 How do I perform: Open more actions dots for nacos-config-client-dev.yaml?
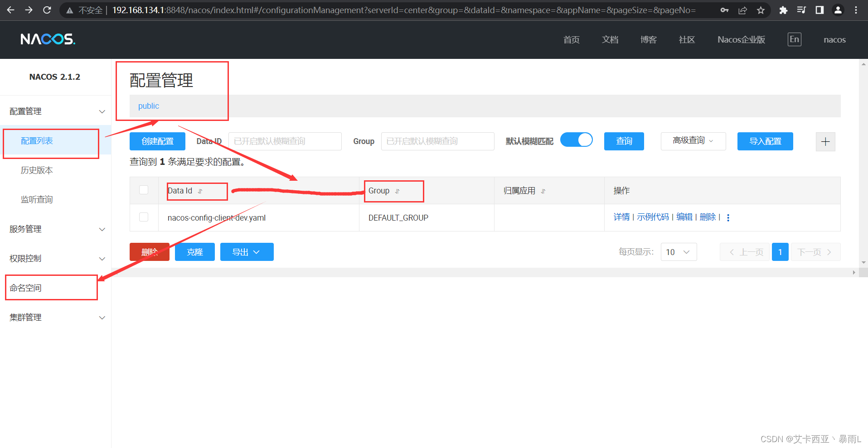tap(728, 218)
